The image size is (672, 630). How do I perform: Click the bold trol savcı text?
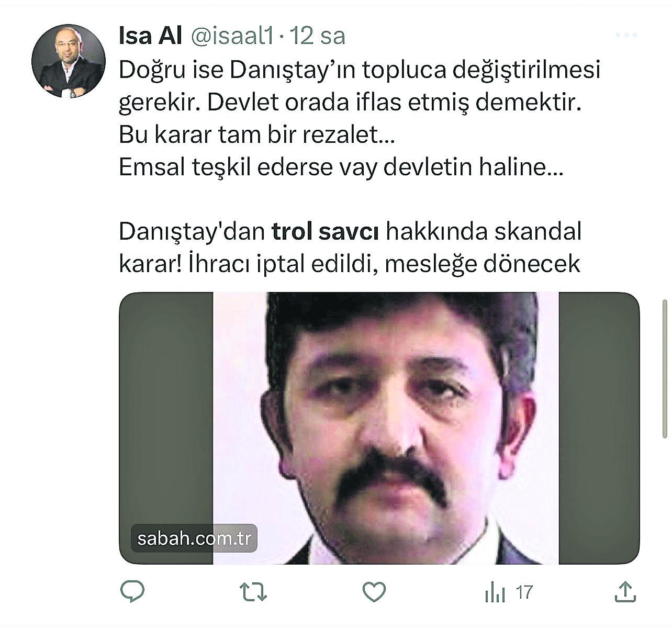pos(325,231)
